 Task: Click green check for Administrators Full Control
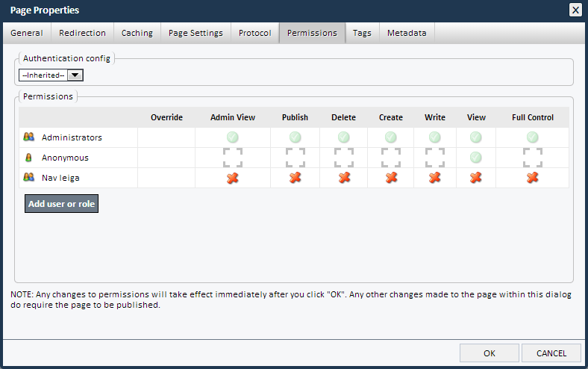click(532, 137)
